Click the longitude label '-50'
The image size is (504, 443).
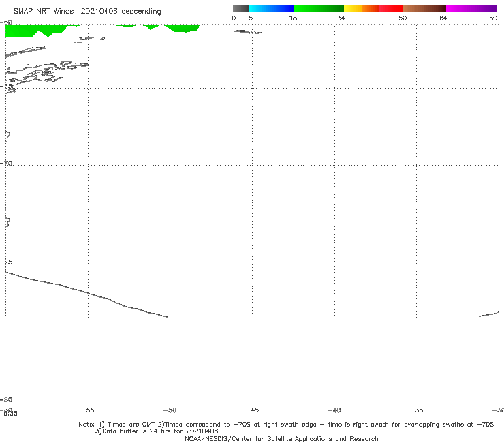[170, 410]
